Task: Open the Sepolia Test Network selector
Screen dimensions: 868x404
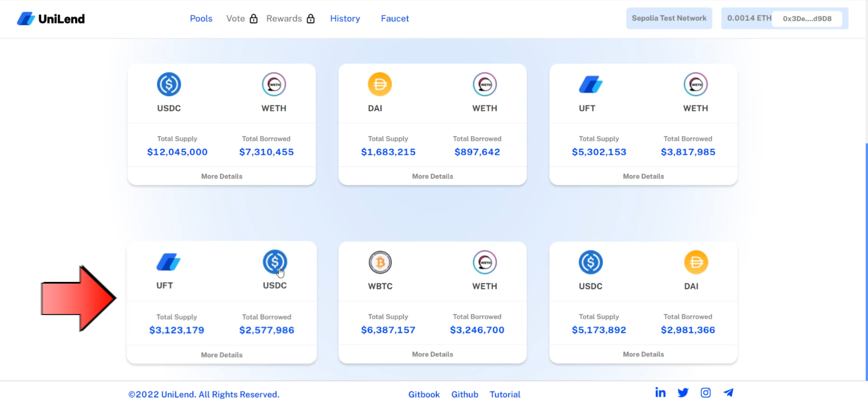Action: (669, 19)
